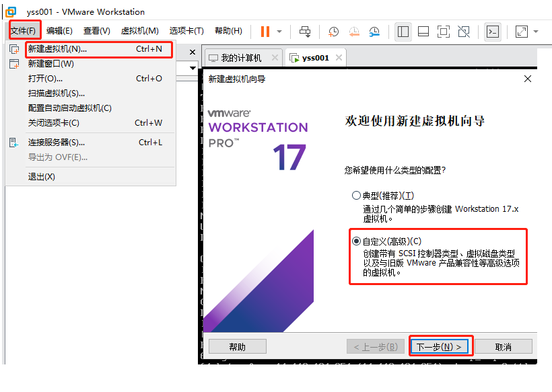
Task: Click the stretch guest display icon
Action: (522, 32)
